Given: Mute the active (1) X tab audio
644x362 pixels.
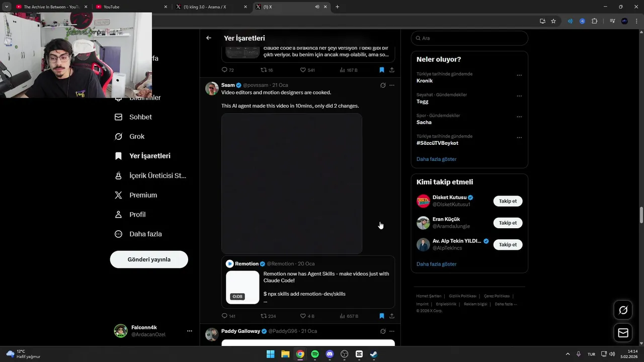Looking at the screenshot, I should 317,7.
